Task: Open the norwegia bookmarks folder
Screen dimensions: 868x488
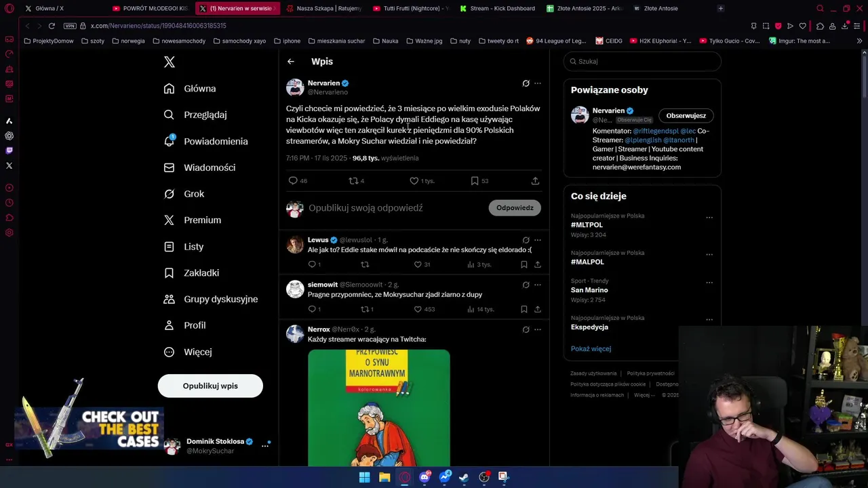Action: 128,41
